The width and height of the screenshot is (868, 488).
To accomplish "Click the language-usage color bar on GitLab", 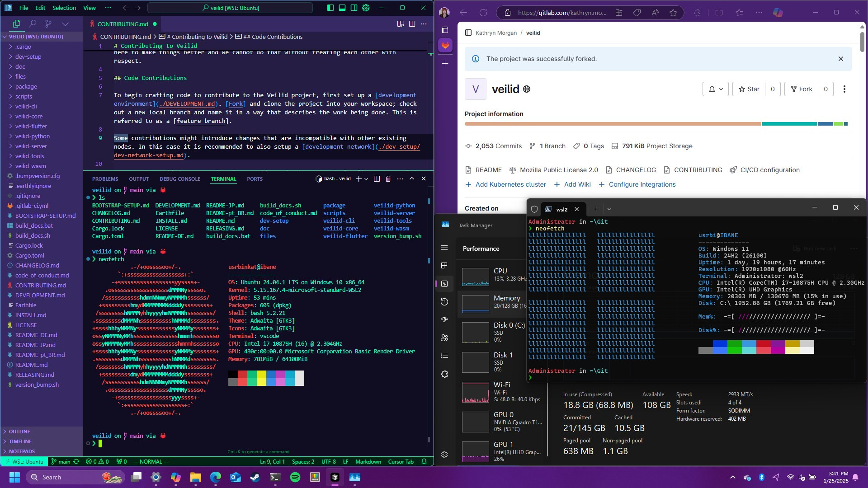I will tap(656, 124).
